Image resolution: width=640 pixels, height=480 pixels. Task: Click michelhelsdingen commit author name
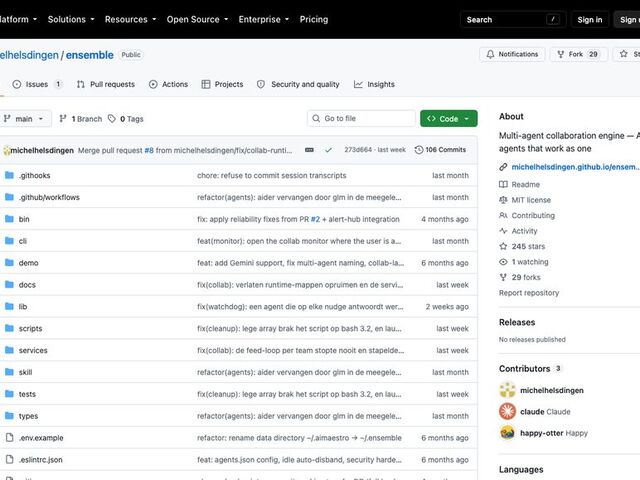(42, 150)
